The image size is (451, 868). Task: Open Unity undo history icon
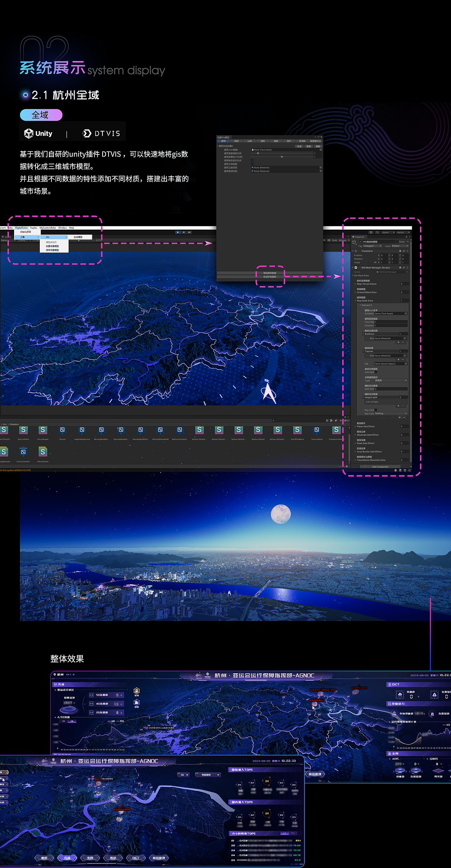(371, 232)
